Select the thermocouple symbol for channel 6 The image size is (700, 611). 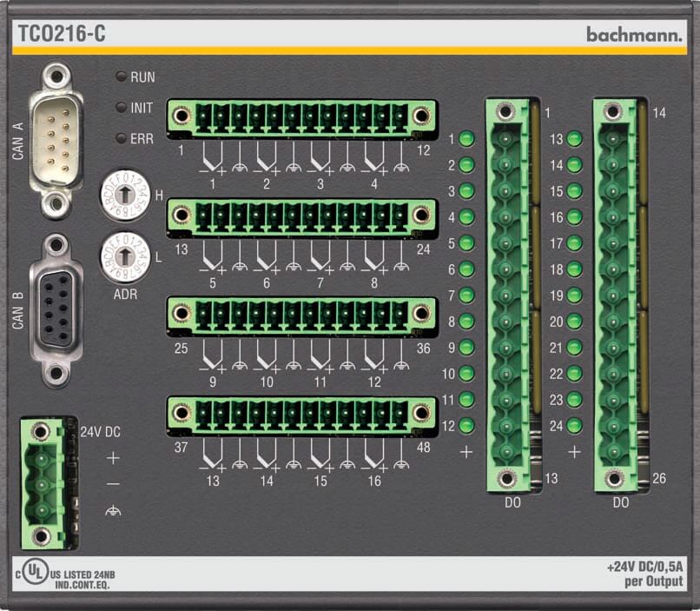click(x=267, y=257)
